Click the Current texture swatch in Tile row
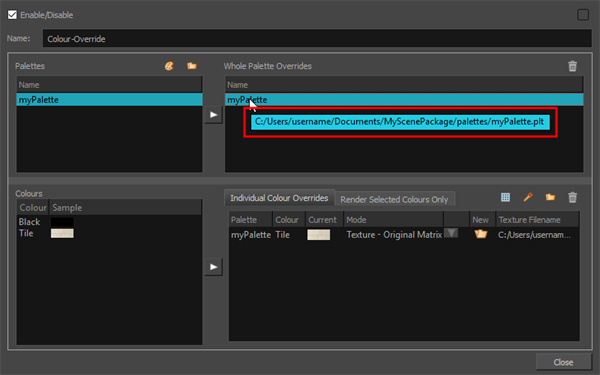 coord(318,235)
